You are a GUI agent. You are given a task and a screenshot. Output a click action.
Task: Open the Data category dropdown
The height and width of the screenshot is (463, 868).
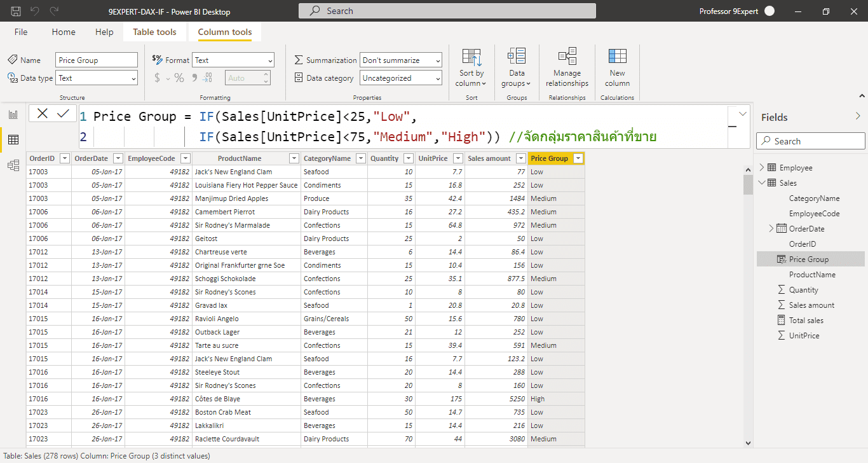pyautogui.click(x=400, y=78)
